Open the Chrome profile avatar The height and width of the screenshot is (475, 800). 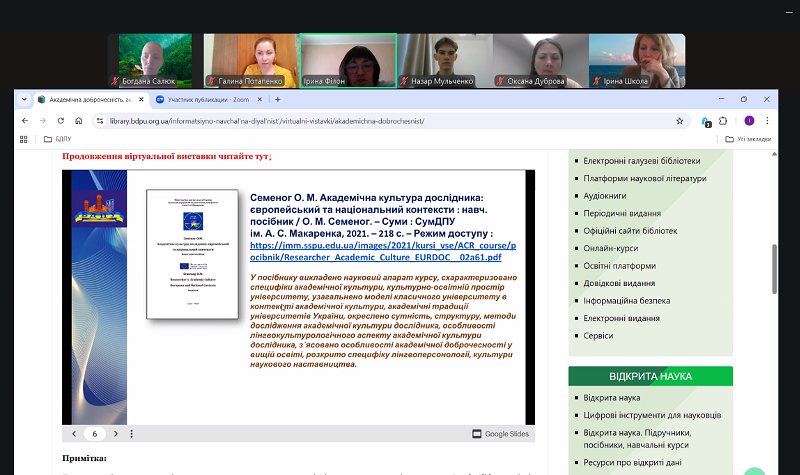point(749,120)
